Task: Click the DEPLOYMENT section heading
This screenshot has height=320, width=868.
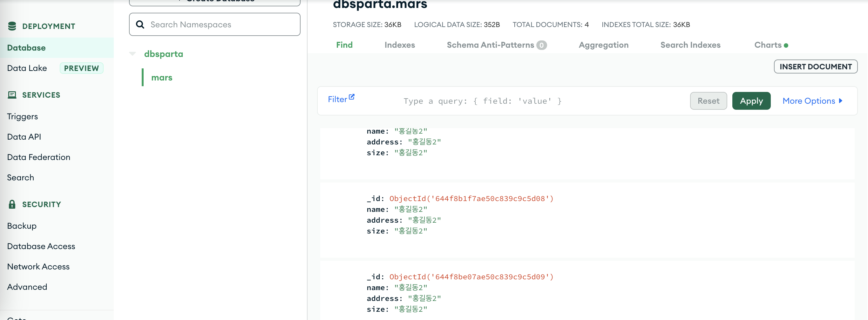Action: 49,26
